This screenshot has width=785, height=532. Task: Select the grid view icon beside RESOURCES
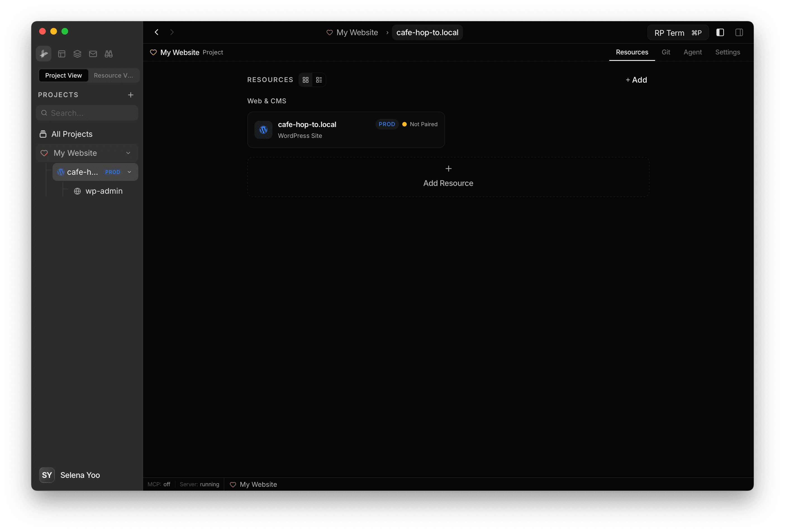click(306, 80)
